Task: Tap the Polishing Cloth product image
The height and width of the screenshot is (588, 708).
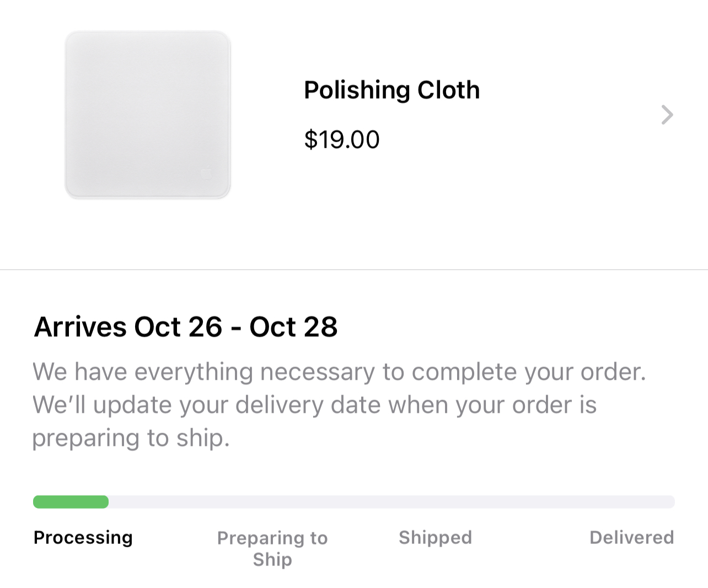Action: coord(148,115)
